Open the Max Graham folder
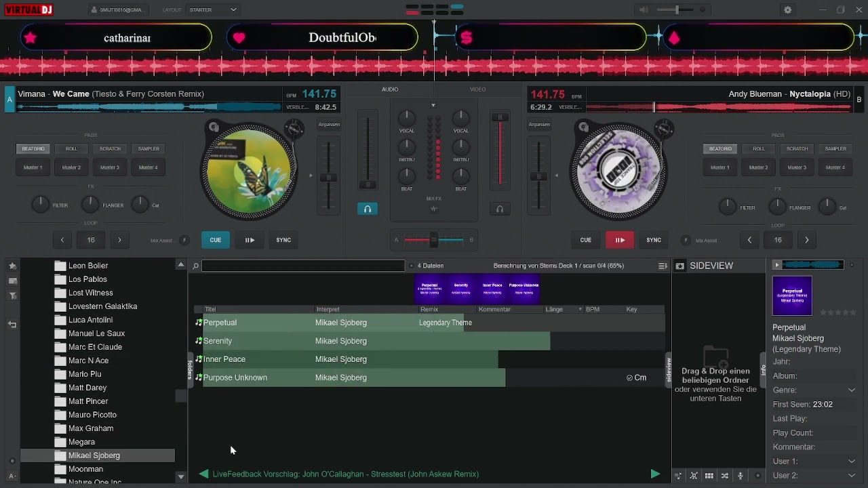Screen dimensions: 868x488 (x=91, y=428)
